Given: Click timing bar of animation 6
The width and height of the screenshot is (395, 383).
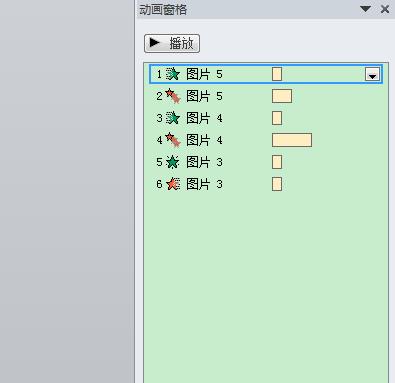Looking at the screenshot, I should click(x=277, y=184).
